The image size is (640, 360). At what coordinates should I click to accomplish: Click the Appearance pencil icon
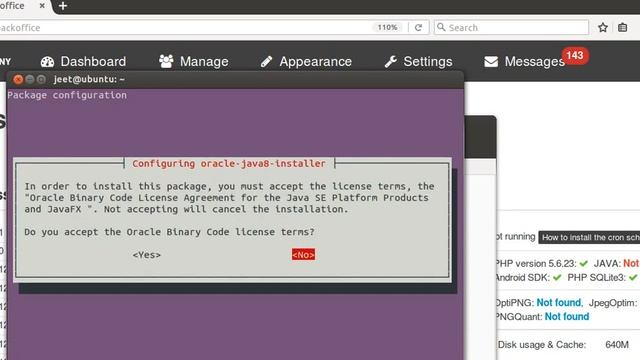coord(266,62)
